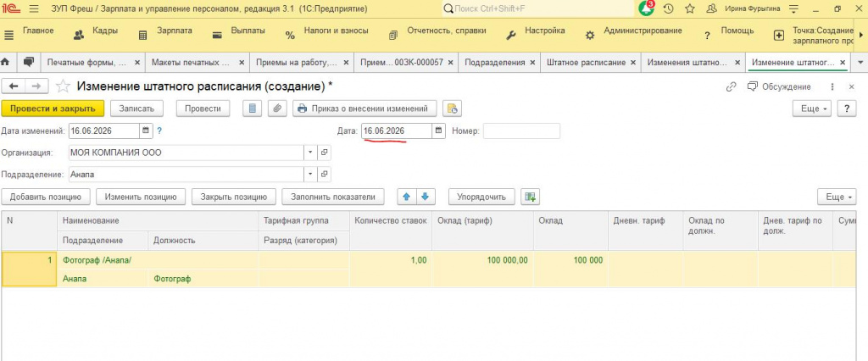Open calendar for Дата field

[x=438, y=131]
